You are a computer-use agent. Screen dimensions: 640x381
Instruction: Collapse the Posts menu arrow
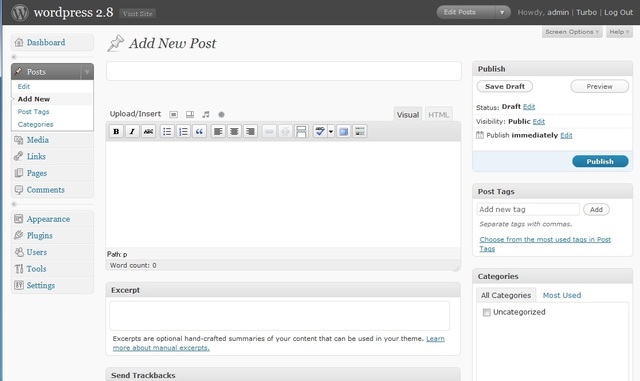tap(87, 72)
